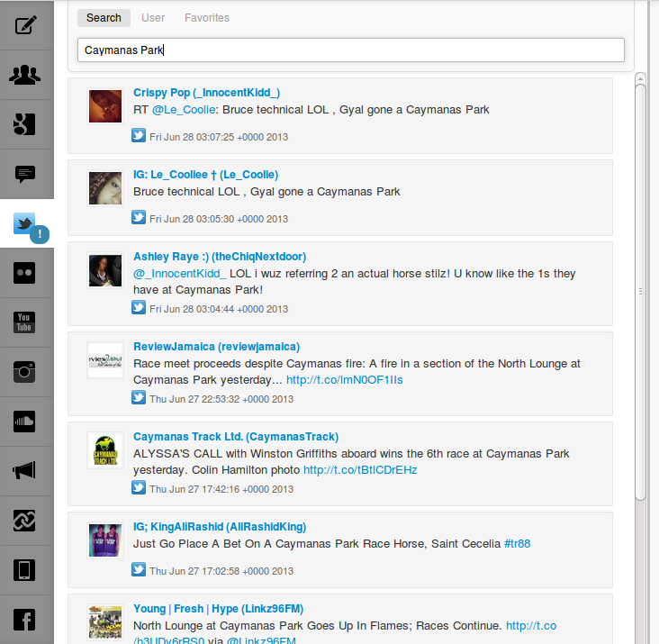Select the Twitter sidebar icon
Viewport: 659px width, 644px height.
click(24, 223)
